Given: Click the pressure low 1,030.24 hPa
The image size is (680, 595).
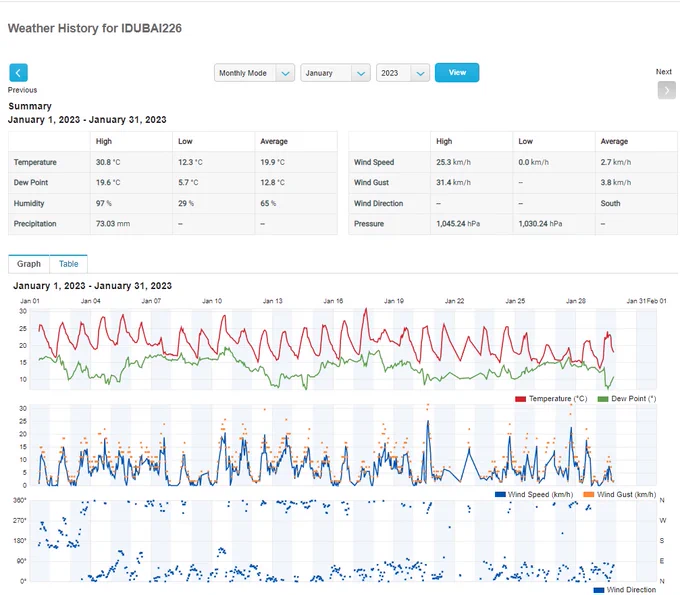Looking at the screenshot, I should click(x=540, y=224).
